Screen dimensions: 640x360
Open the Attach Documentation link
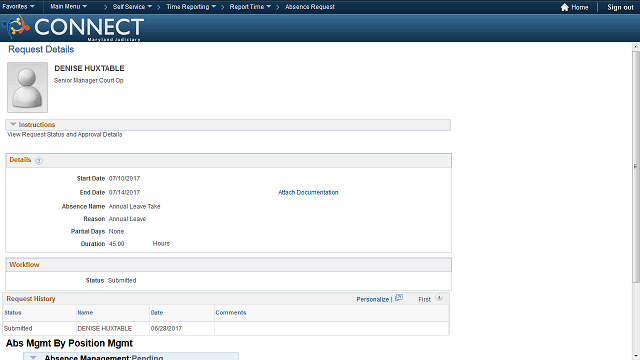point(308,192)
